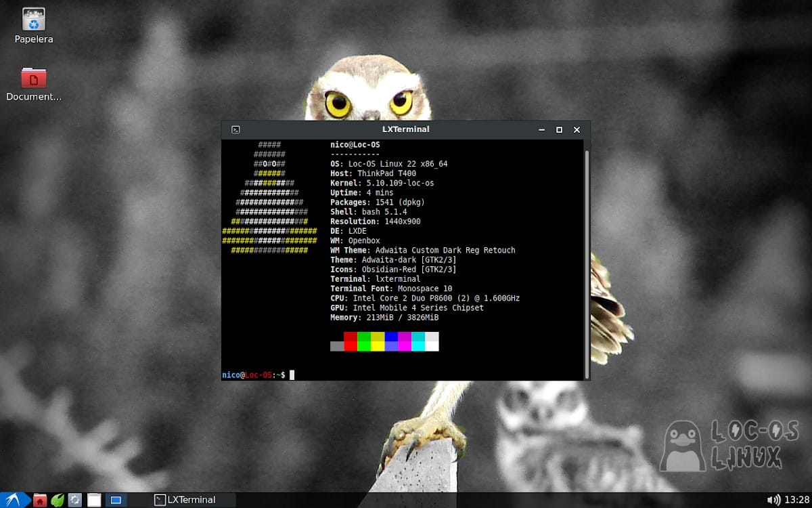Click the blue color block in neofetch

click(391, 341)
